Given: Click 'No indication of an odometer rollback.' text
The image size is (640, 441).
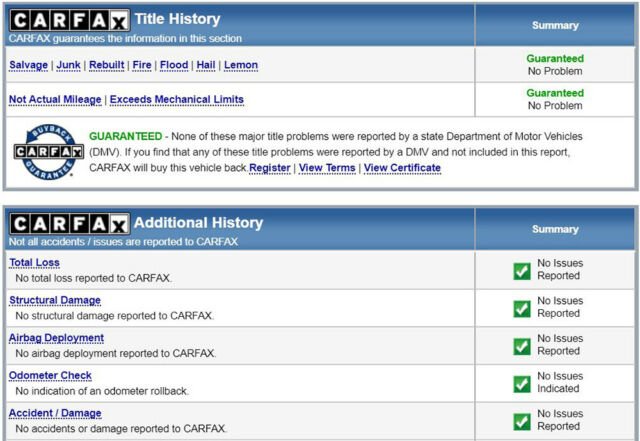Looking at the screenshot, I should coord(102,391).
